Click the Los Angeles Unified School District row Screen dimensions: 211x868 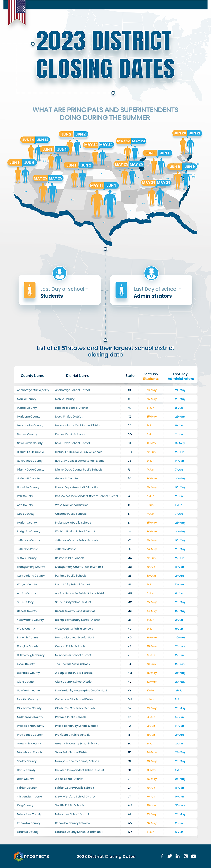[x=105, y=425]
